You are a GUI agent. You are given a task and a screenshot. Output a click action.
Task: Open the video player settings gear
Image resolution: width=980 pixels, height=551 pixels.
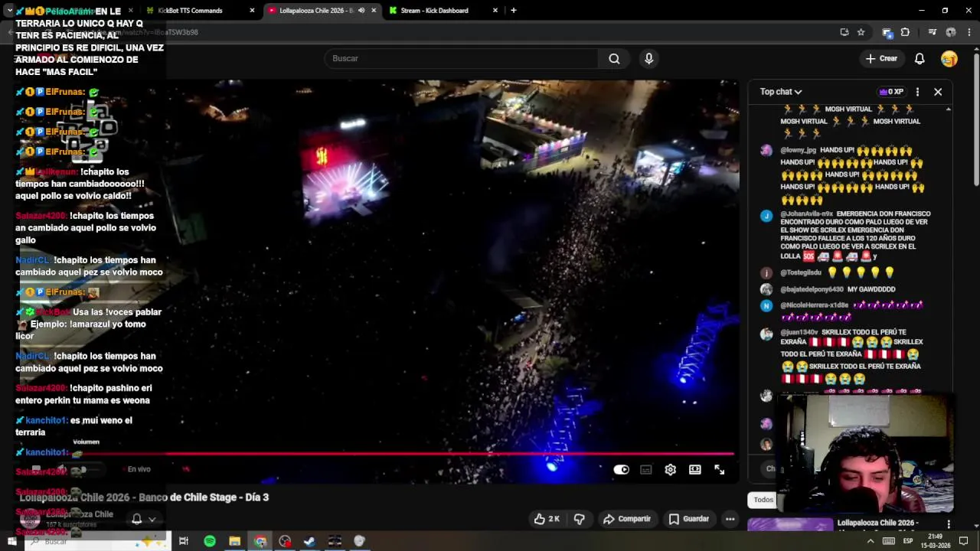[x=670, y=470]
